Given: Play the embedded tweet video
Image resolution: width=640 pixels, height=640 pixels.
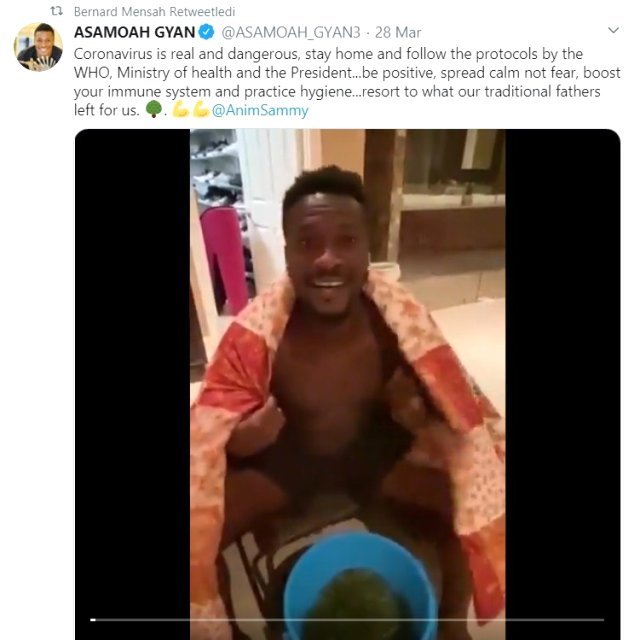Looking at the screenshot, I should click(347, 384).
